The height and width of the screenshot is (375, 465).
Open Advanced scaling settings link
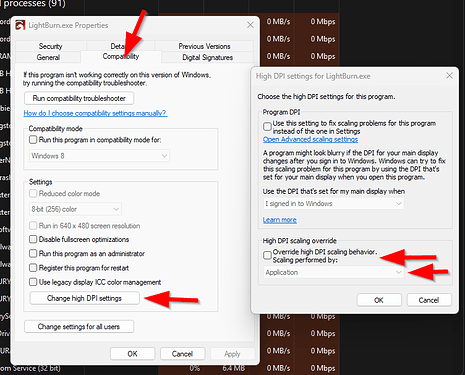[x=310, y=139]
